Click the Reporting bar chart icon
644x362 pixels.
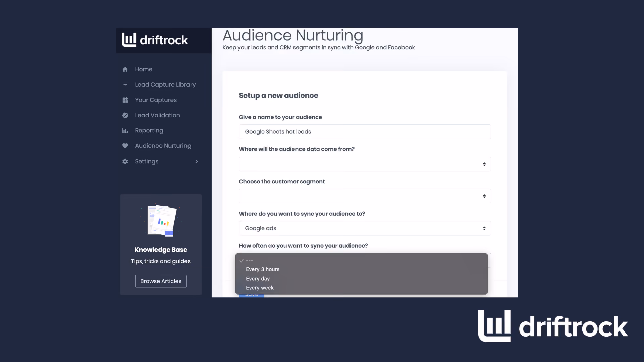click(125, 131)
